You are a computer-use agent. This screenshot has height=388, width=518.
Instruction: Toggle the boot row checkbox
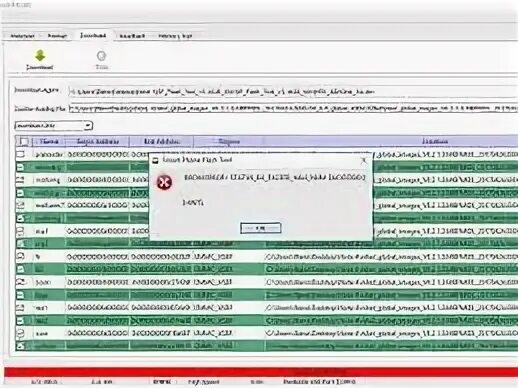tap(21, 282)
